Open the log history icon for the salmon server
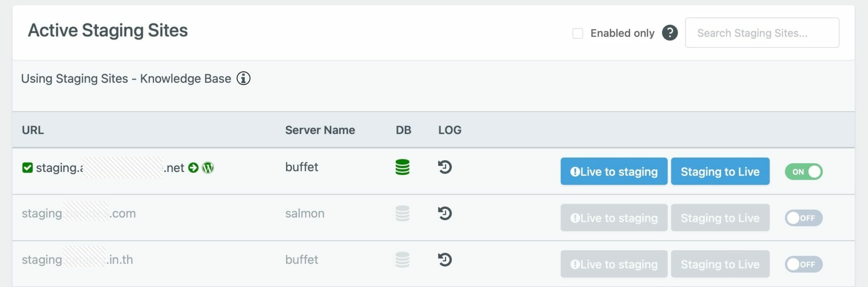This screenshot has height=287, width=868. (x=445, y=213)
